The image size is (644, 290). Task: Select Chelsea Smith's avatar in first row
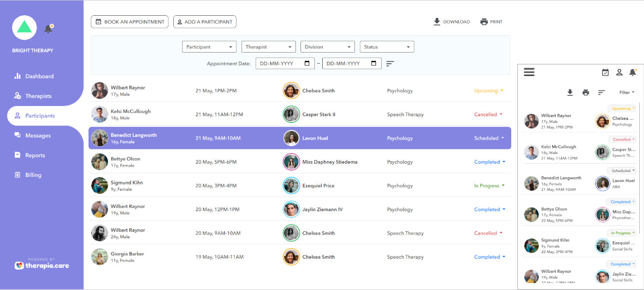(291, 91)
